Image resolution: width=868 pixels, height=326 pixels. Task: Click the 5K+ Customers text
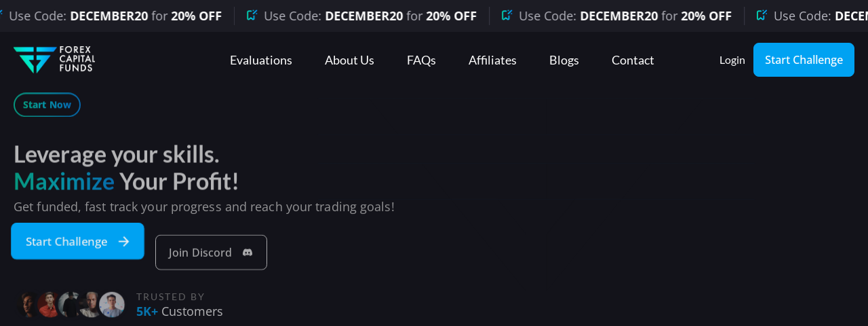point(179,311)
